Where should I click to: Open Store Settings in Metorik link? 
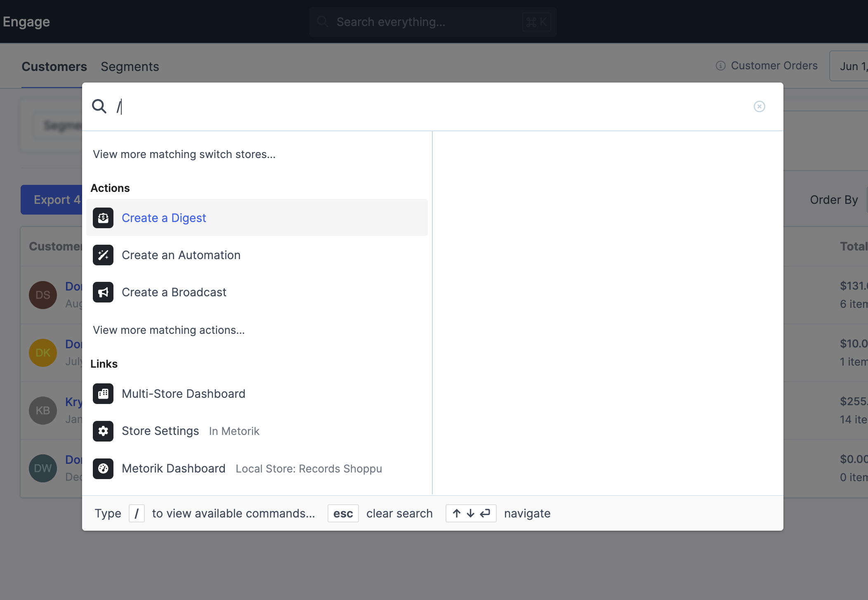pos(160,431)
